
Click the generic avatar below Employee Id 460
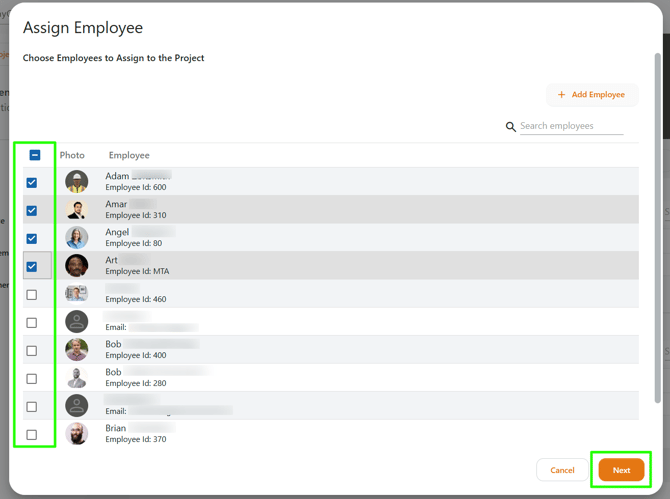tap(76, 322)
